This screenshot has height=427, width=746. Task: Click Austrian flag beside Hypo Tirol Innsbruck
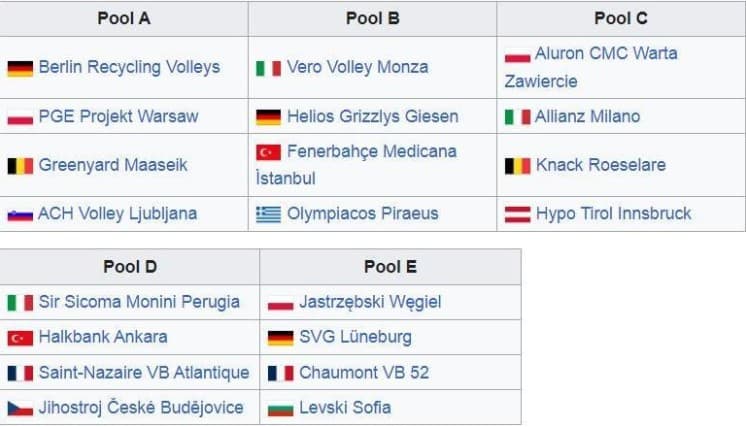pos(517,214)
